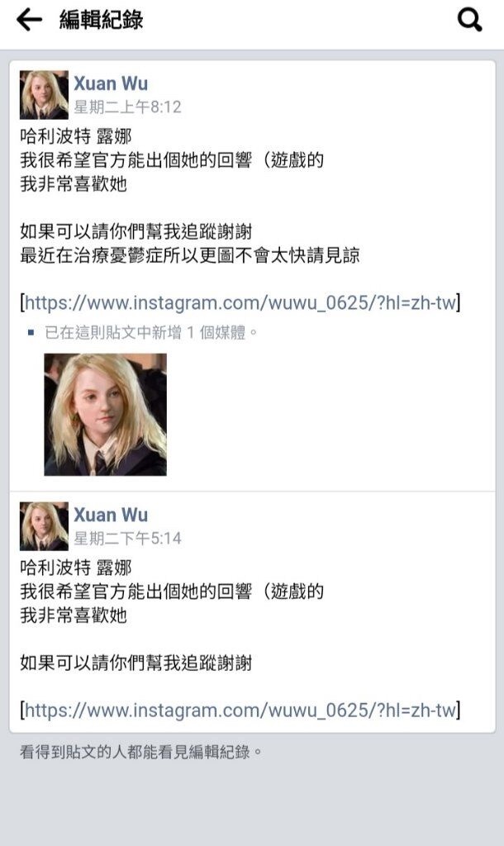Follow the Instagram link in the 上午8:12 entry
Viewport: 504px width, 846px height.
pos(240,302)
